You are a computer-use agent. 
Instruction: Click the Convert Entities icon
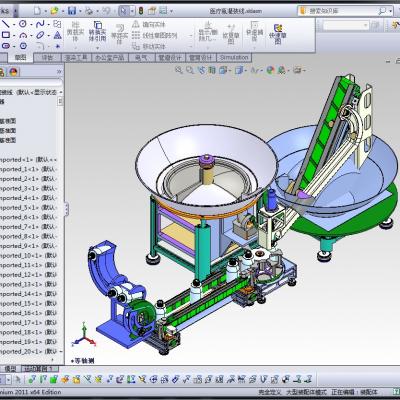pyautogui.click(x=97, y=31)
